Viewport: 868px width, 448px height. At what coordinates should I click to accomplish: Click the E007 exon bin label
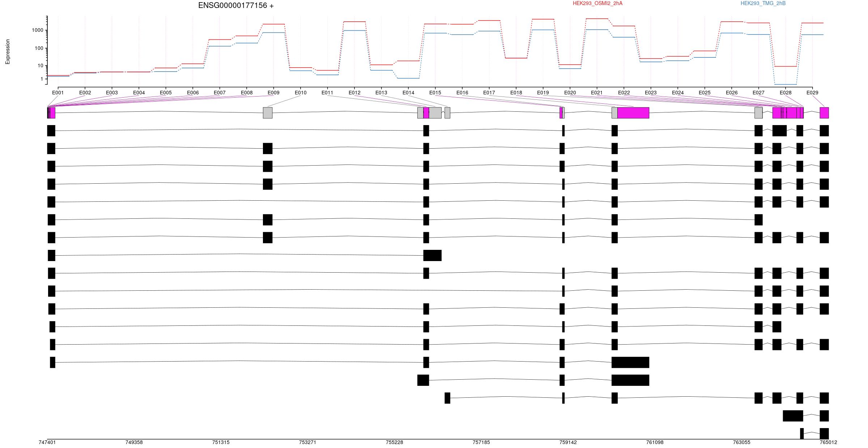(220, 93)
